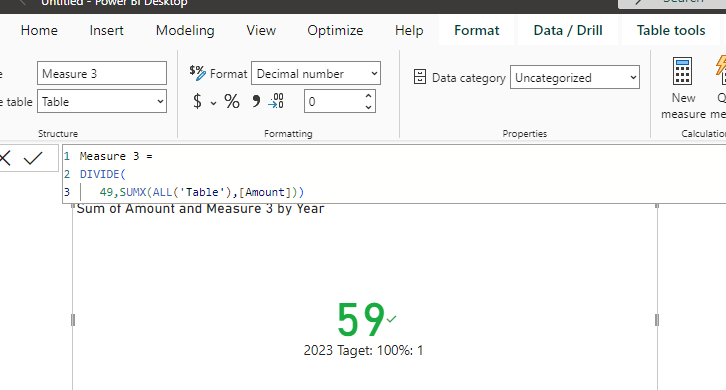Apply currency dollar format
Screen dimensions: 726x390
[x=197, y=101]
